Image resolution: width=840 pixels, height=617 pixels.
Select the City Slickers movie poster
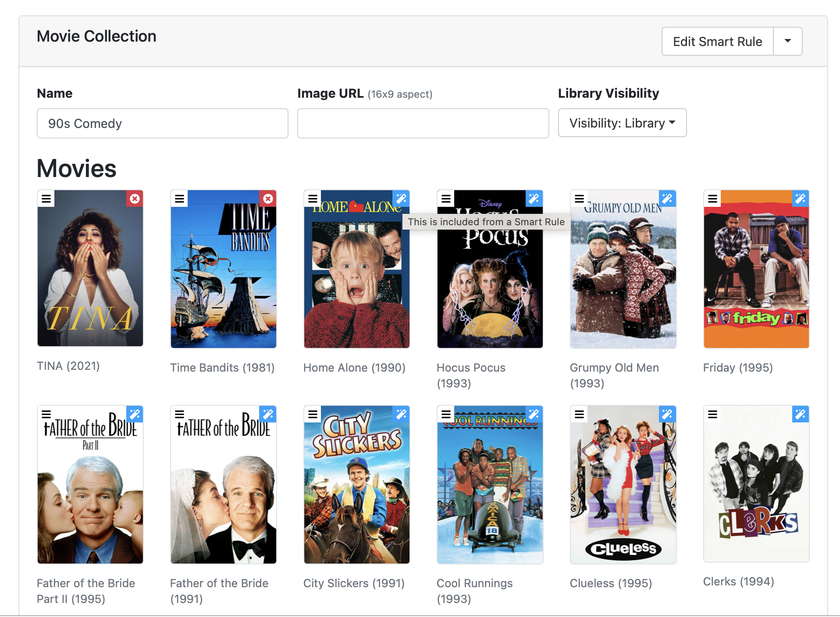[357, 485]
